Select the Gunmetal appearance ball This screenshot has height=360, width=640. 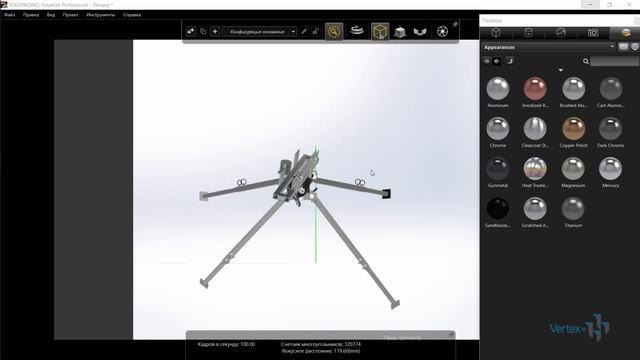498,168
